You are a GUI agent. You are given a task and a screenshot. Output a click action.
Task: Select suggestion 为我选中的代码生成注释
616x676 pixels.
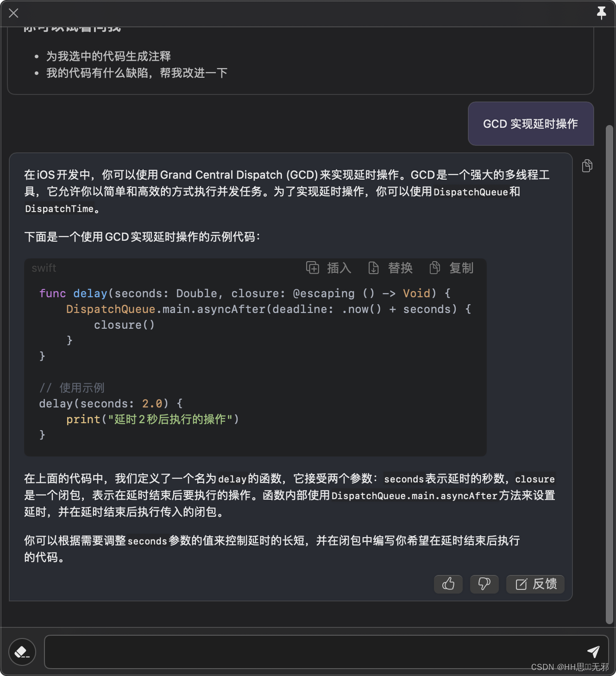[x=108, y=56]
